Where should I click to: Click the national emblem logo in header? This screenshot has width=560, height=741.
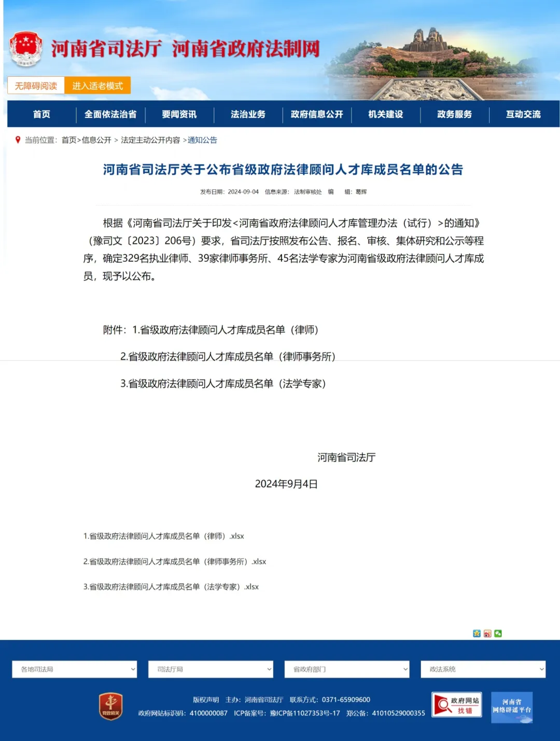(x=26, y=49)
